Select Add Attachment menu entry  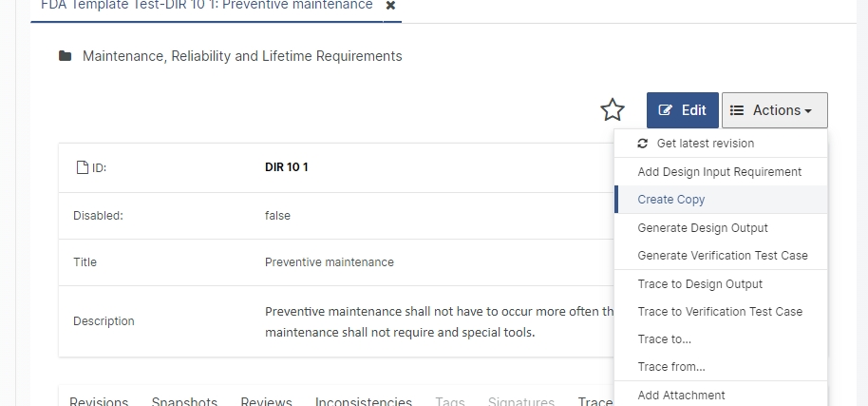point(681,396)
